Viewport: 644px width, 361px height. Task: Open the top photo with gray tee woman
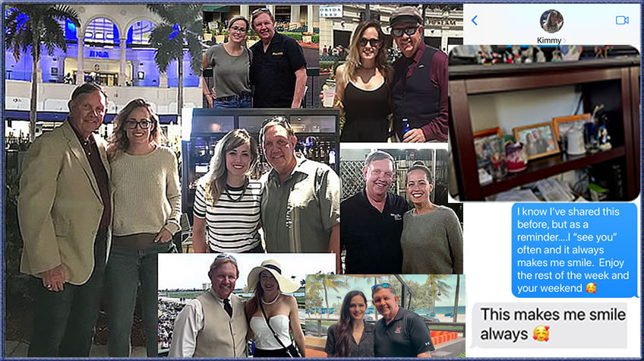(x=260, y=57)
